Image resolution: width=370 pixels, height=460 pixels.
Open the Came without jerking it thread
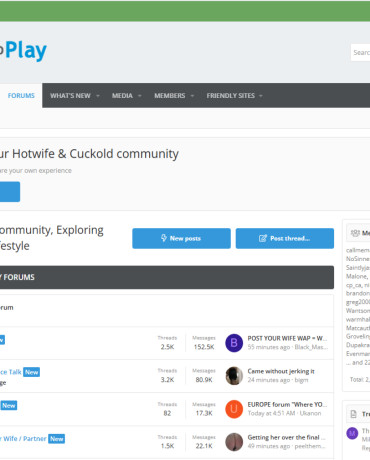coord(281,371)
